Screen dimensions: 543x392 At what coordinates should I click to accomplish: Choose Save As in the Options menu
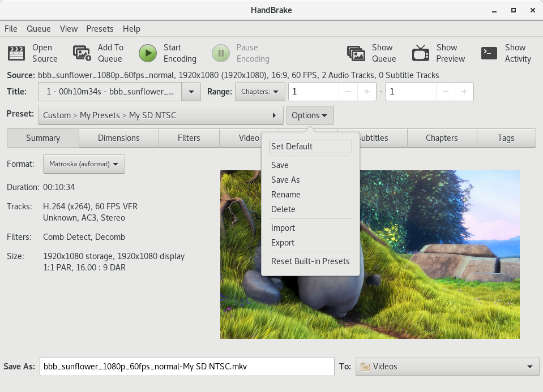pyautogui.click(x=310, y=180)
